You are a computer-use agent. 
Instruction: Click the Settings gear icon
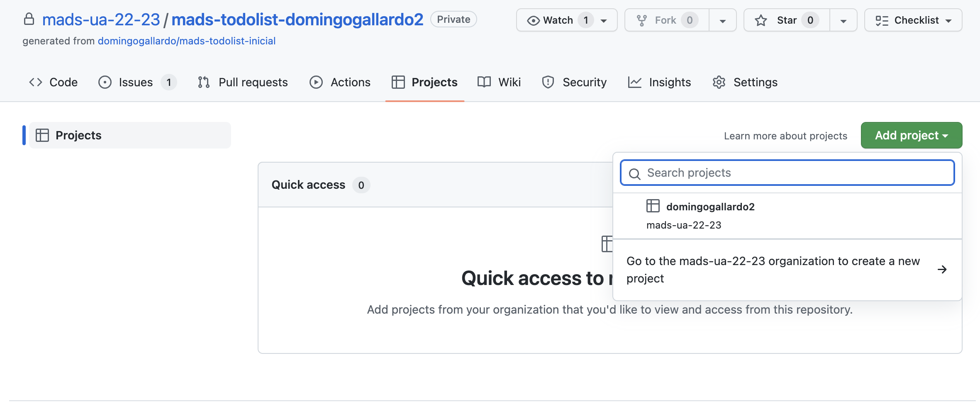click(x=719, y=82)
